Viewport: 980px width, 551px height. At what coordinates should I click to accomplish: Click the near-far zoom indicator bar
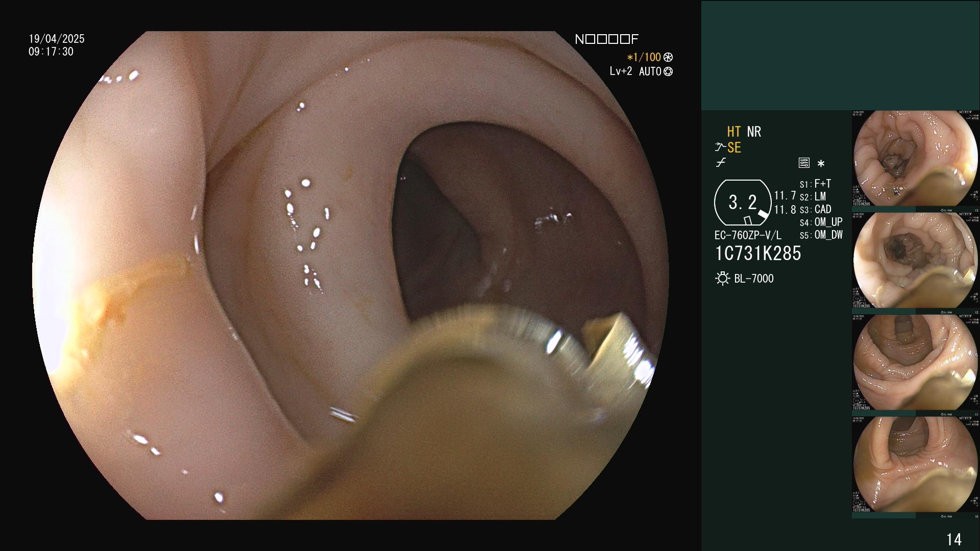click(606, 39)
